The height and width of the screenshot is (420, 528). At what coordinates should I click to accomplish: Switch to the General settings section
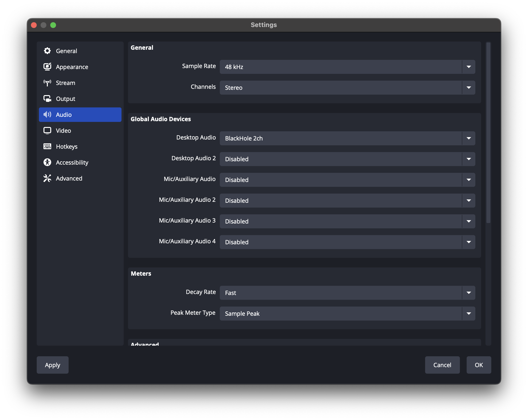[x=66, y=51]
